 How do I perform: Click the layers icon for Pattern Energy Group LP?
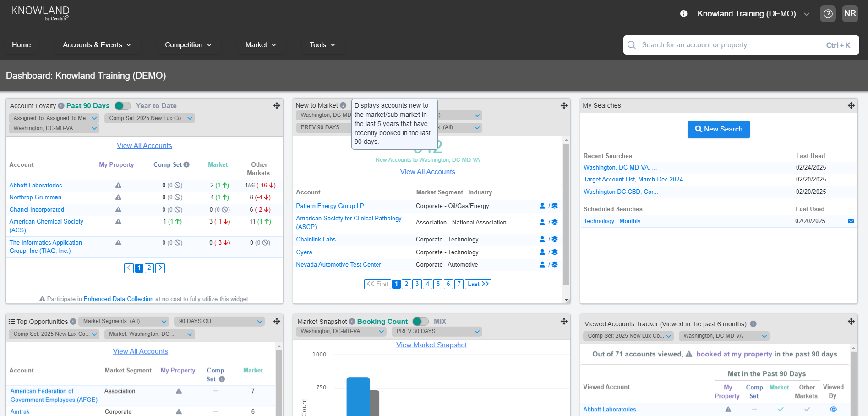coord(555,206)
